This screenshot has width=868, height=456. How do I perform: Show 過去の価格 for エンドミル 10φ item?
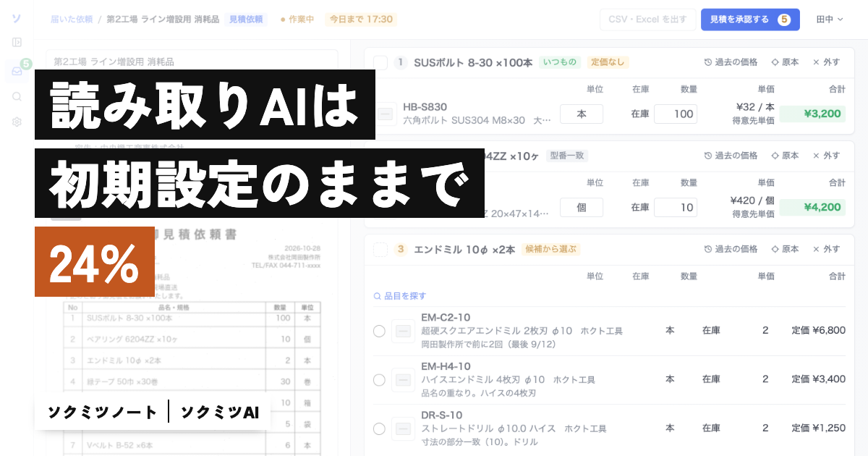[x=731, y=249]
